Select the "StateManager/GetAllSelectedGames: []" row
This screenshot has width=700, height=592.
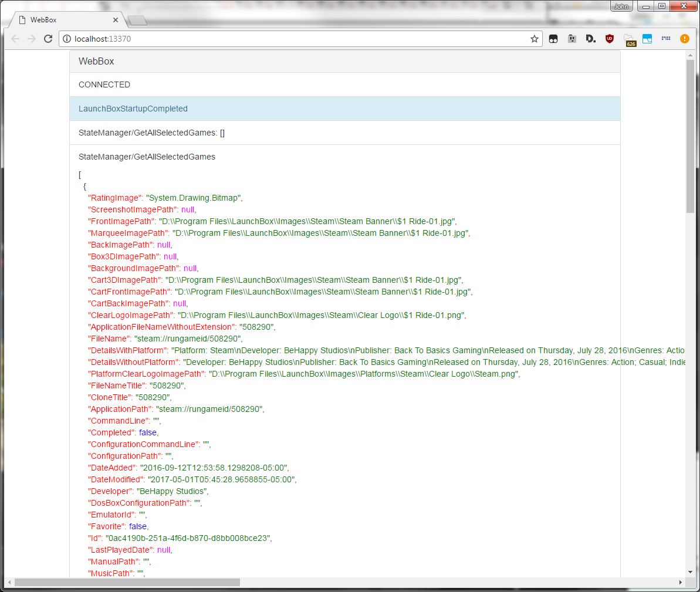345,133
